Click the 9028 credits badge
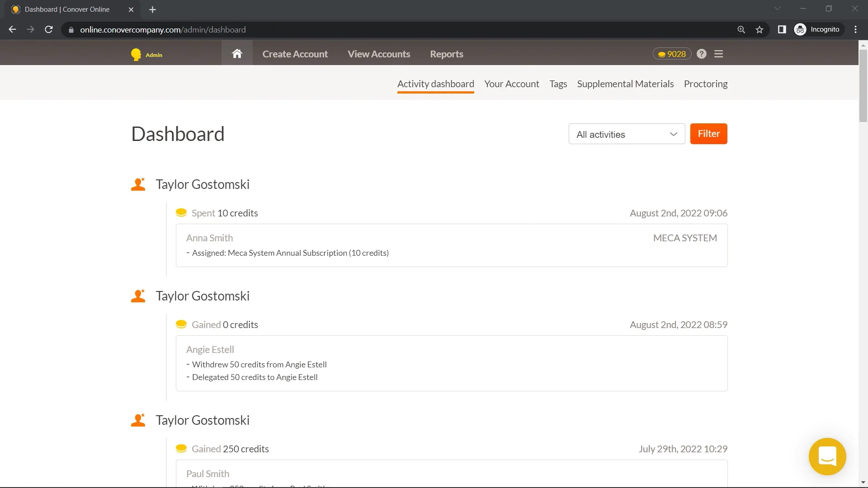Image resolution: width=868 pixels, height=488 pixels. tap(672, 54)
